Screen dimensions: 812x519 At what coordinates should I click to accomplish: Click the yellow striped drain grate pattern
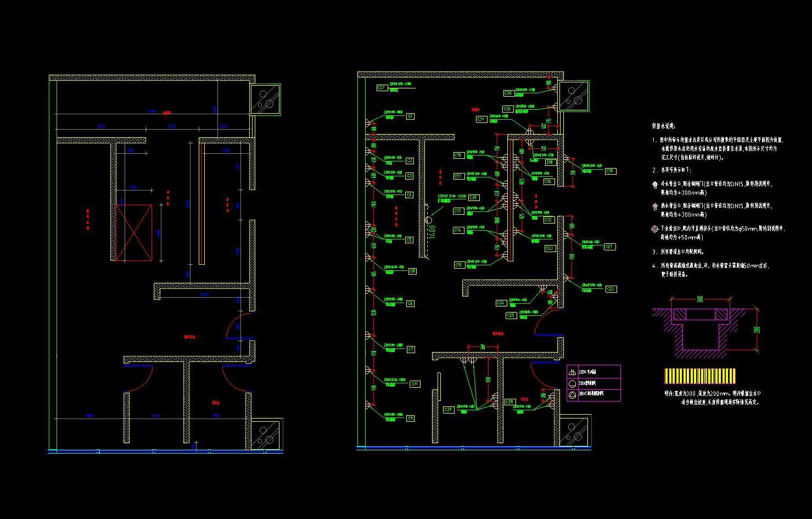coord(700,376)
